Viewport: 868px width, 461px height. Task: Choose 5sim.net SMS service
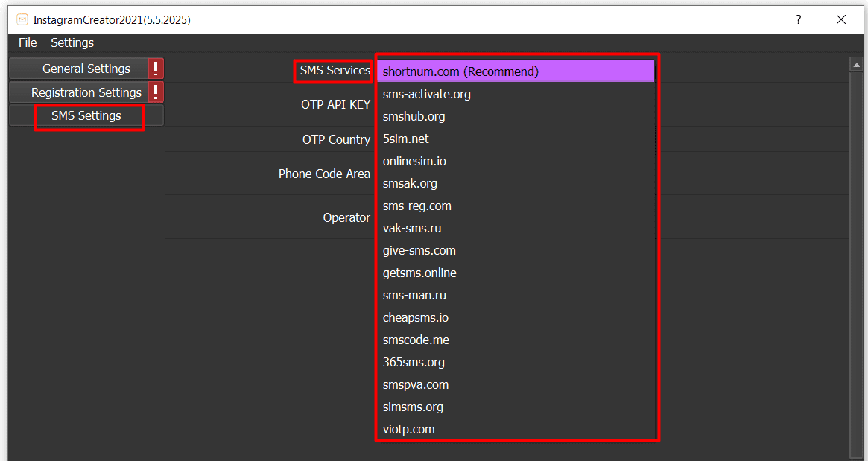click(x=516, y=139)
